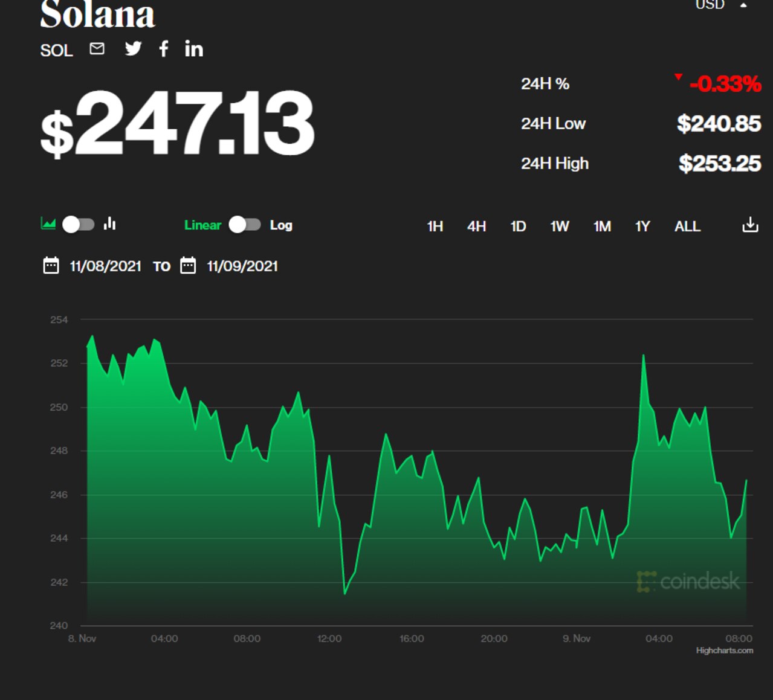Click the SOL ticker symbol
The image size is (773, 700).
[56, 50]
